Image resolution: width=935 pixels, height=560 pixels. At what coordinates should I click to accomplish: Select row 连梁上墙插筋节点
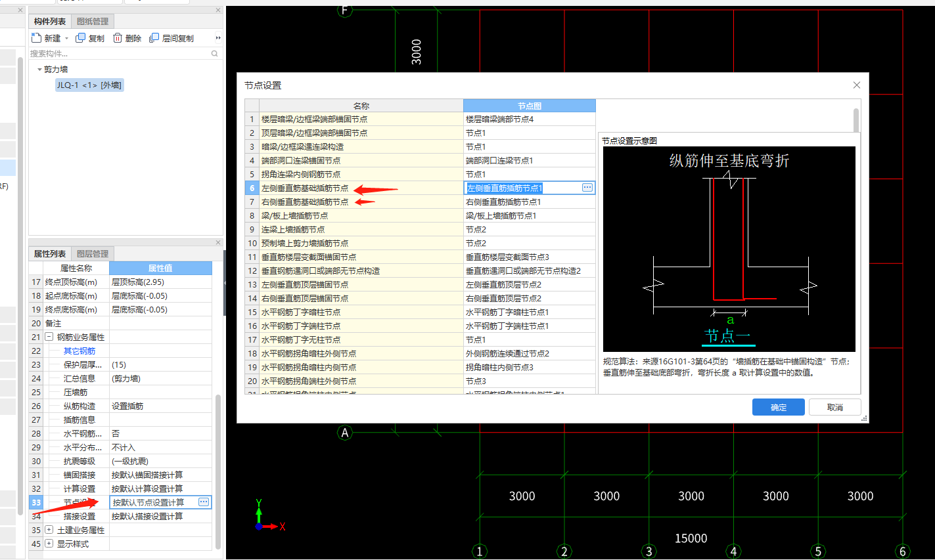(361, 230)
